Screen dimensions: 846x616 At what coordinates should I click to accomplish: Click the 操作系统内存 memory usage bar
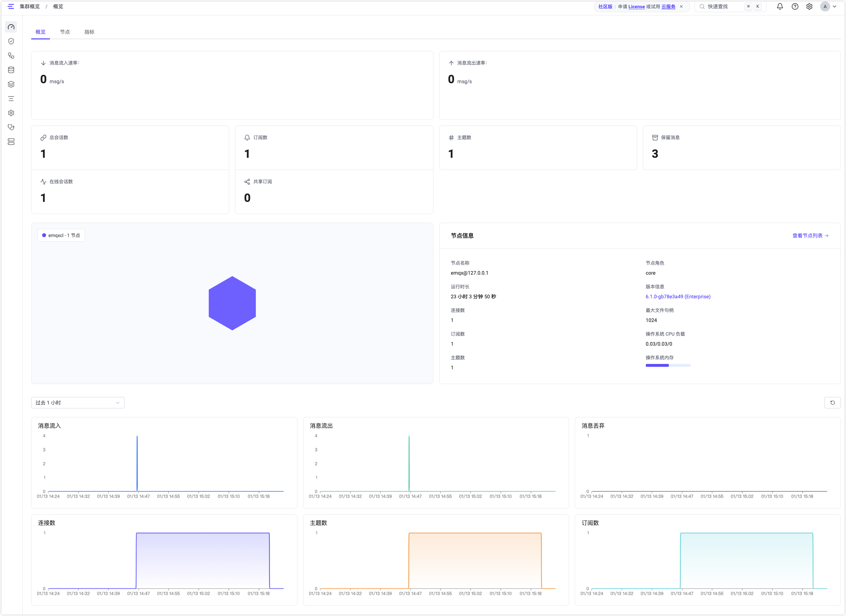668,365
